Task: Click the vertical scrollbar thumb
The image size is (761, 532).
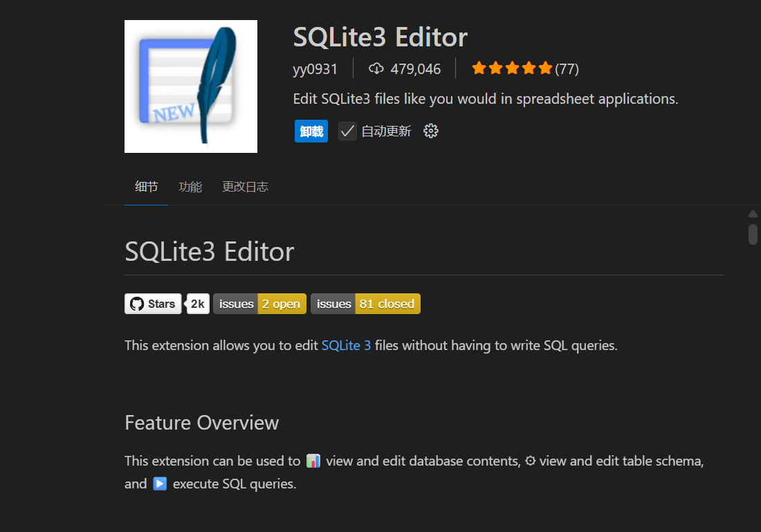Action: (753, 234)
